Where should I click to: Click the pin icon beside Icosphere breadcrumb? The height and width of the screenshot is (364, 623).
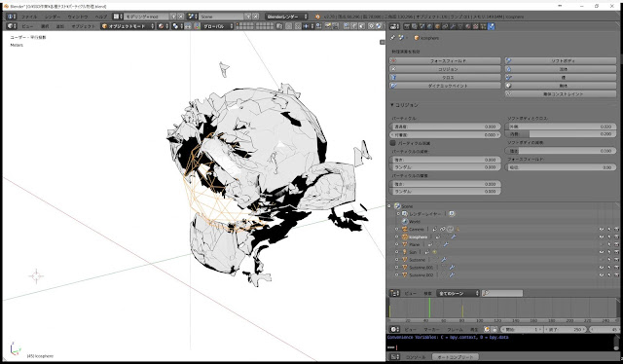pyautogui.click(x=393, y=38)
